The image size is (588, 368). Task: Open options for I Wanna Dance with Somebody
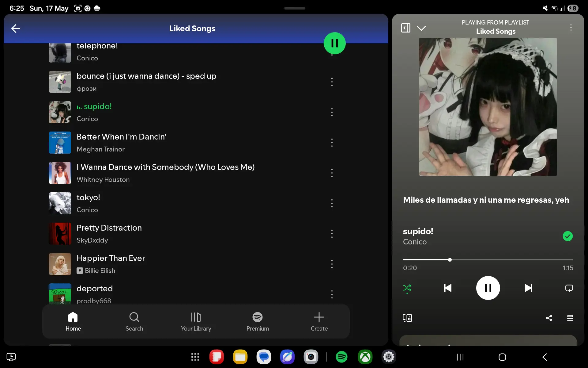click(x=332, y=173)
